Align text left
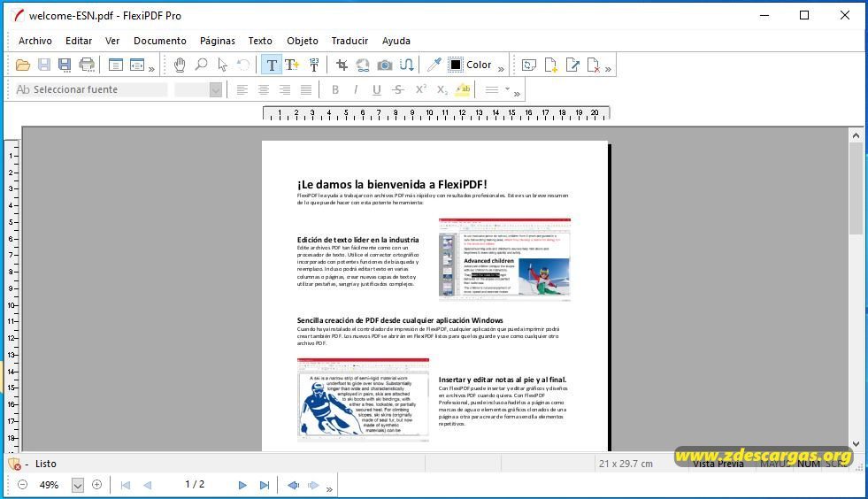Screen dimensions: 868x499 (242, 89)
